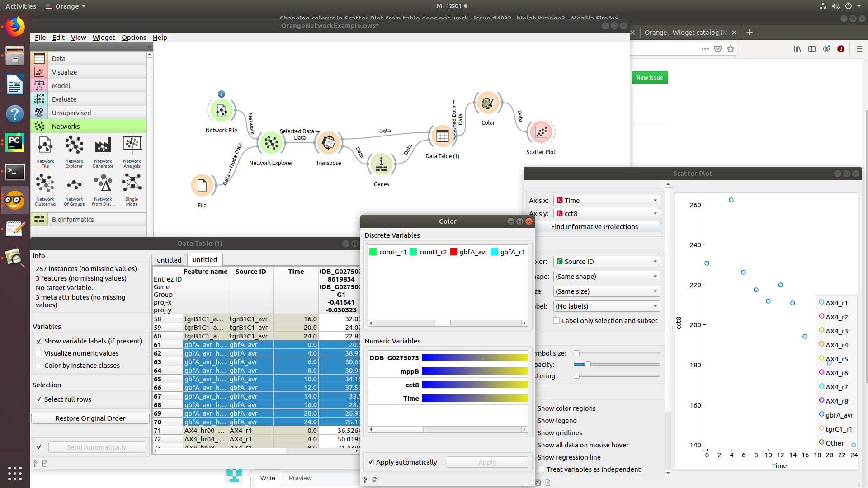Open the Scatter Plot canvas node
Screen dimensions: 868x488
tap(541, 132)
